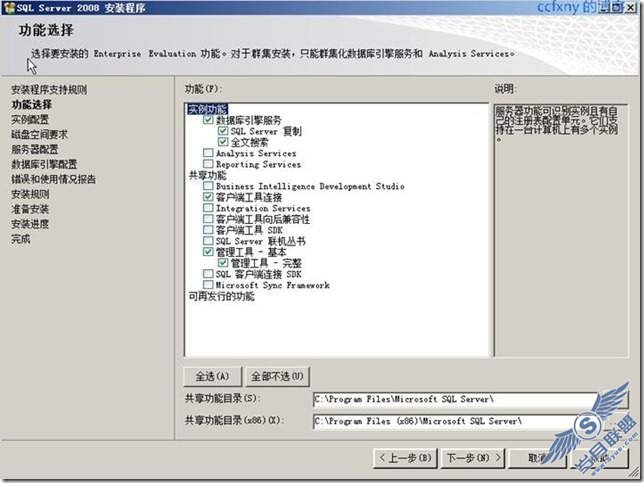Close the SQL Server 2008 setup window
Image resolution: width=644 pixels, height=483 pixels.
[x=632, y=7]
